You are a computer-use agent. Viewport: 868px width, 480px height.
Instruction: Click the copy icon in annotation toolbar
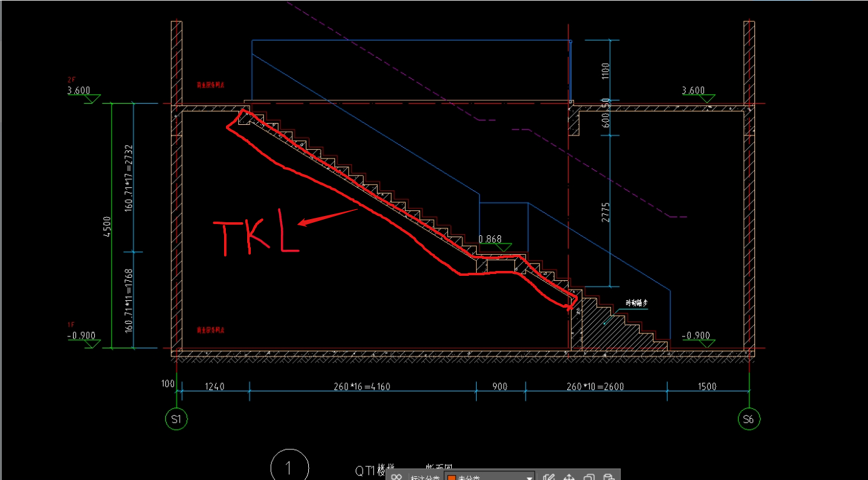[588, 478]
